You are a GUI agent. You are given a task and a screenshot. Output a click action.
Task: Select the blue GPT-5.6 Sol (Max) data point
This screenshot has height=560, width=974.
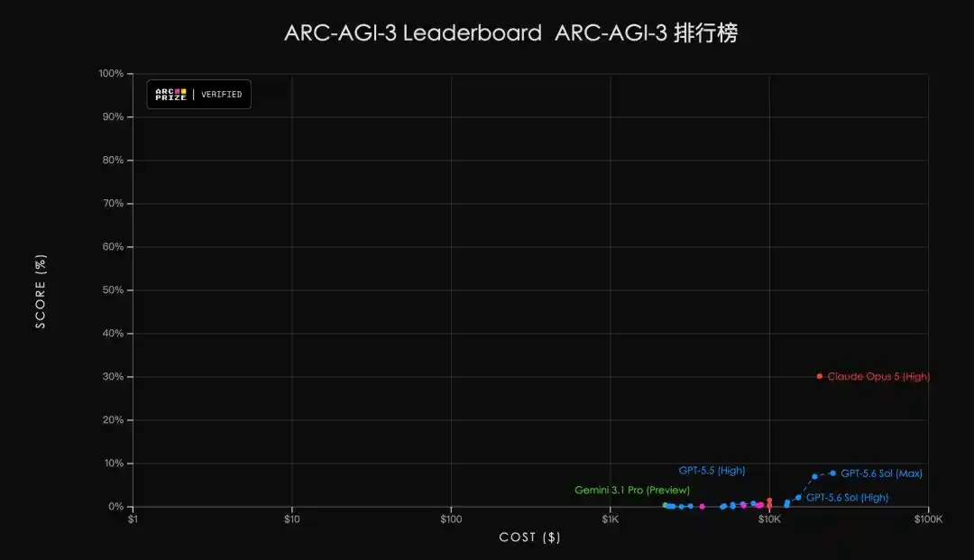tap(833, 473)
